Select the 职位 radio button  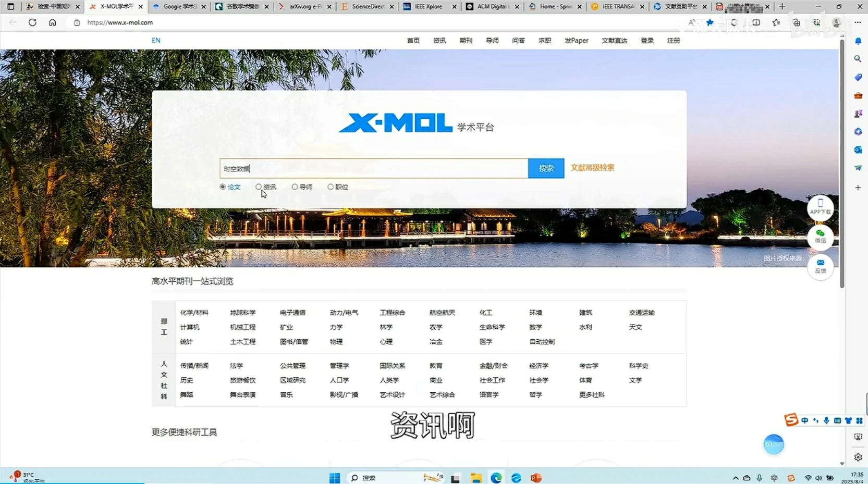[331, 187]
